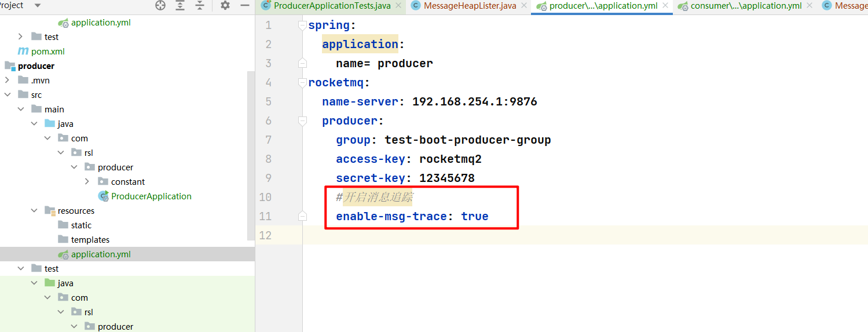Viewport: 868px width, 332px height.
Task: Fold the producer block at line 6
Action: pos(302,121)
